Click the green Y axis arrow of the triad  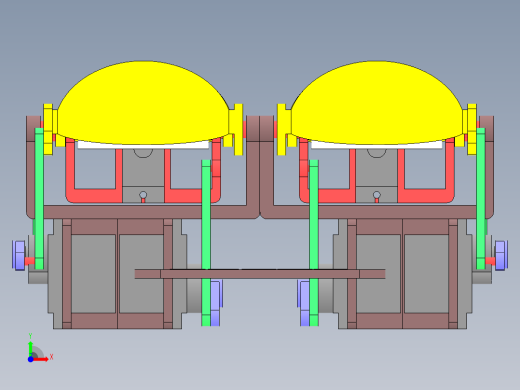point(30,349)
